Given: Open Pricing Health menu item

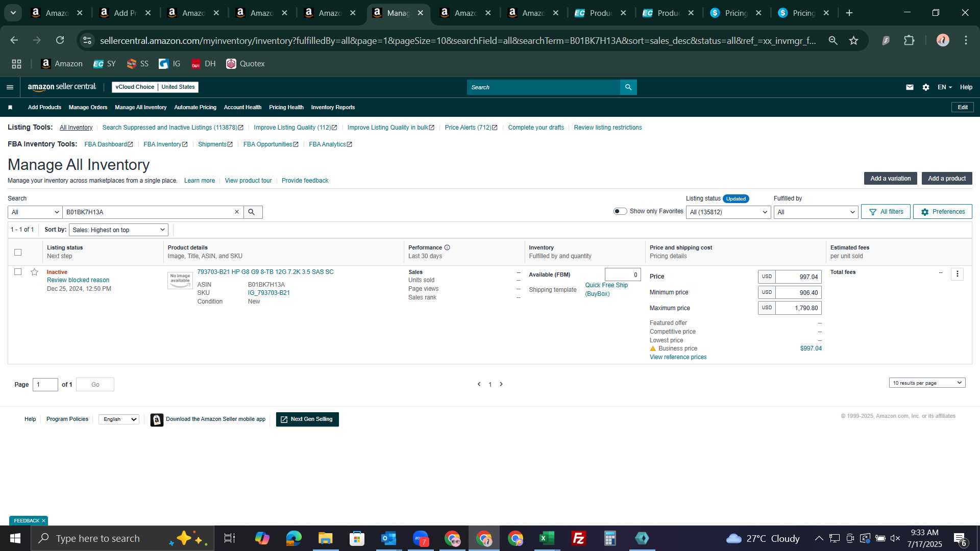Looking at the screenshot, I should coord(286,107).
